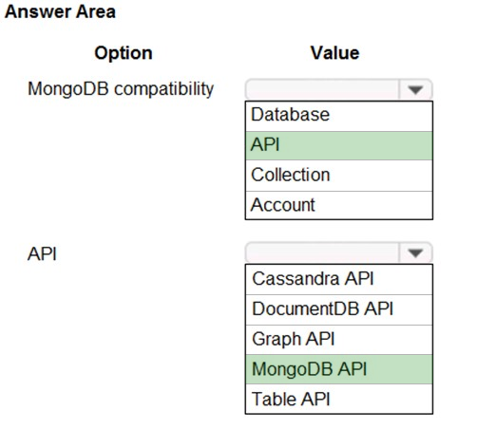Screen dimensions: 477x448
Task: Select Table API option
Action: click(x=339, y=399)
